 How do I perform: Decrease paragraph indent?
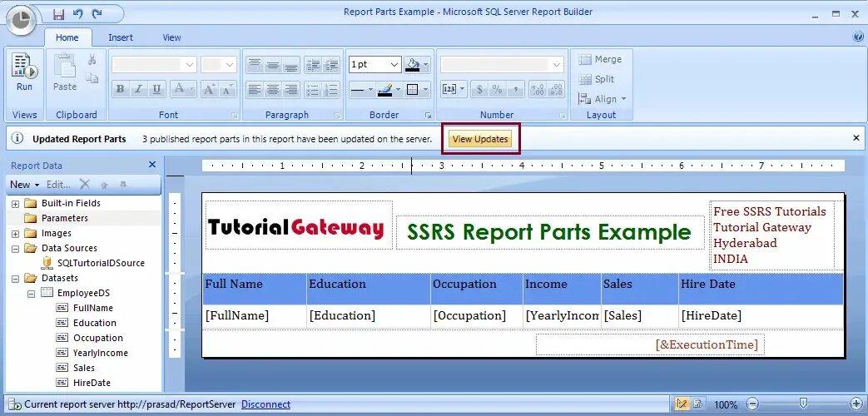pyautogui.click(x=313, y=65)
